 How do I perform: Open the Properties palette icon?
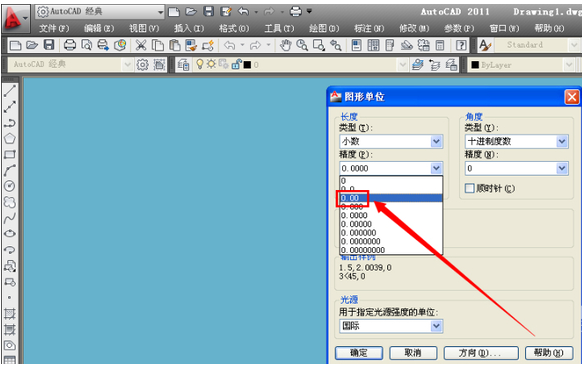(x=356, y=45)
